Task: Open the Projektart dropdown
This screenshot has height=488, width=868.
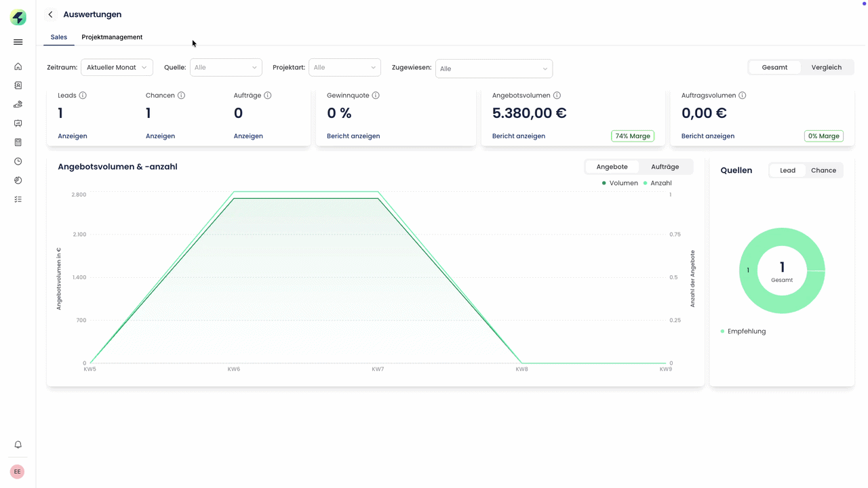Action: (344, 68)
